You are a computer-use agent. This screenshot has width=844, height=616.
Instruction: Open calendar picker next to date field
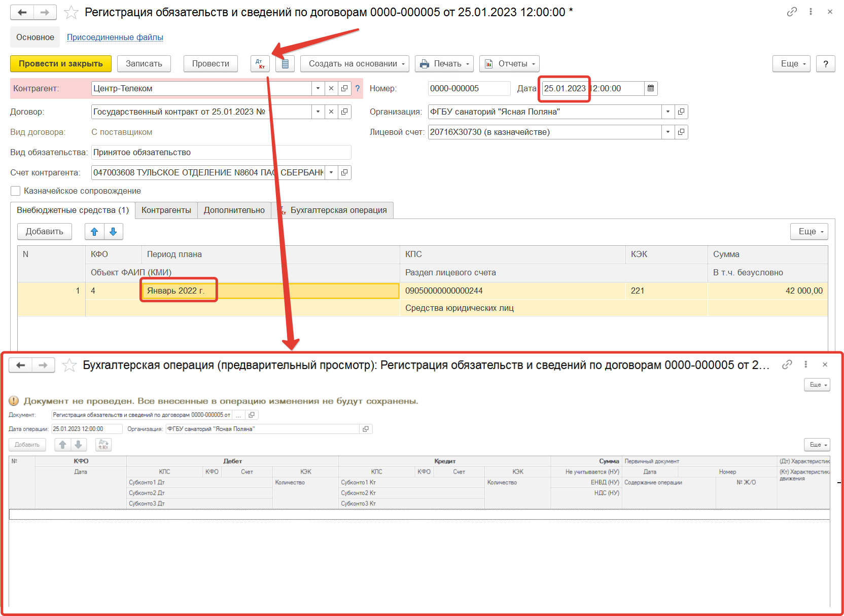tap(651, 88)
